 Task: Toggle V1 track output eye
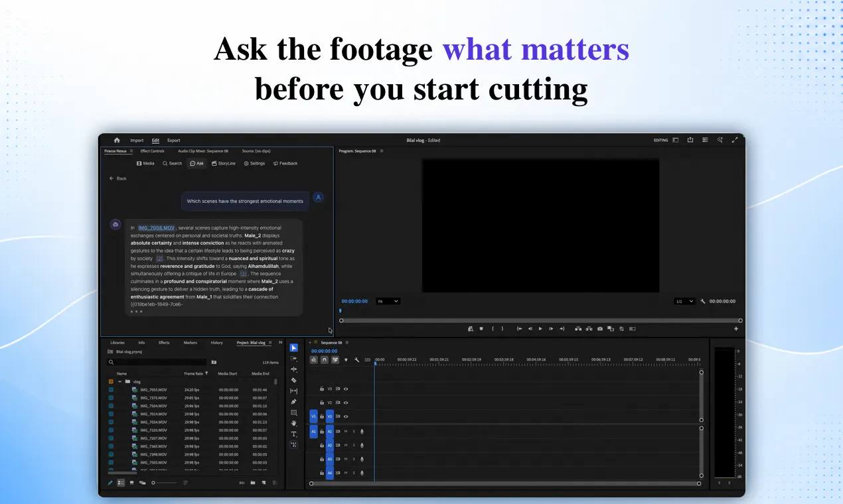[346, 416]
